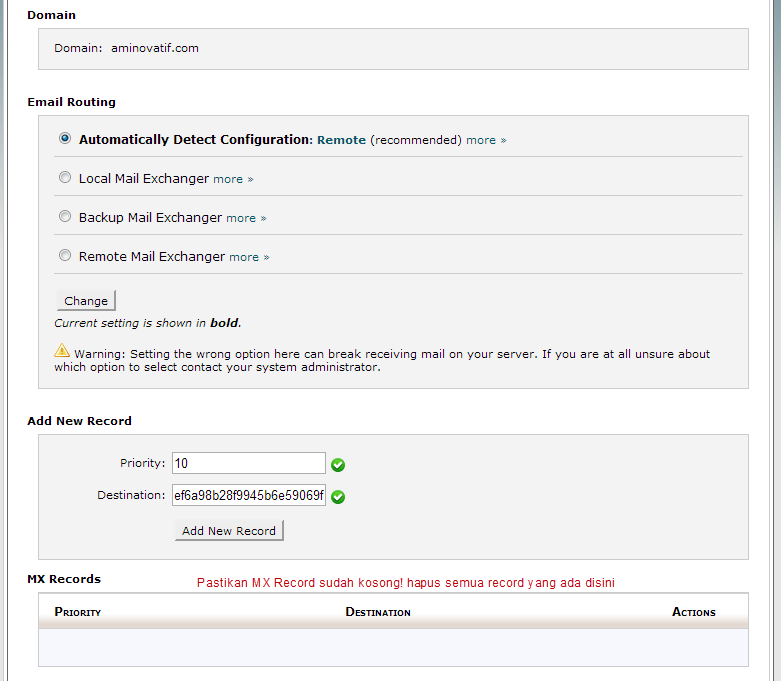This screenshot has height=681, width=781.
Task: Click the Destination column header
Action: pyautogui.click(x=378, y=612)
